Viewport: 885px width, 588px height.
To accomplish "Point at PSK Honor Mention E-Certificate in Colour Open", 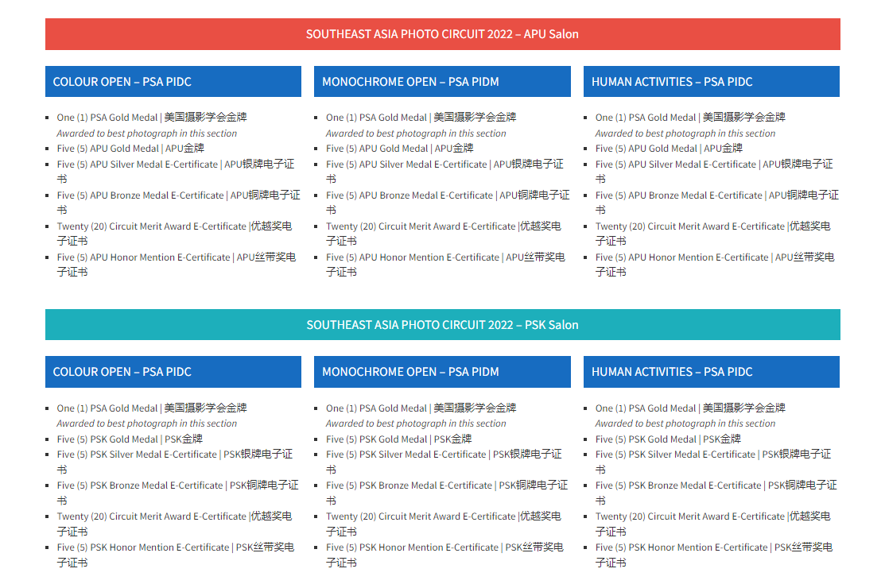I will pos(176,555).
